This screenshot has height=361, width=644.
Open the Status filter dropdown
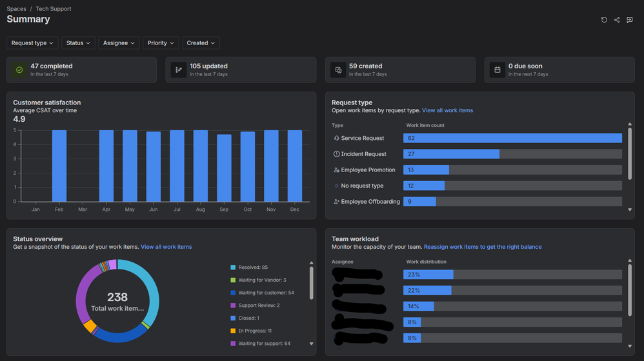(x=79, y=43)
